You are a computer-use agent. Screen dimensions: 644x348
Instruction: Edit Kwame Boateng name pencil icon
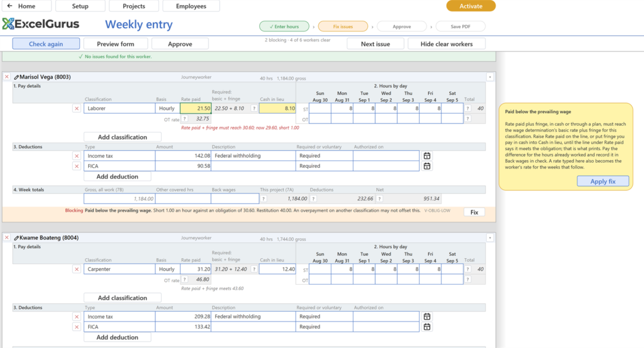click(x=16, y=238)
